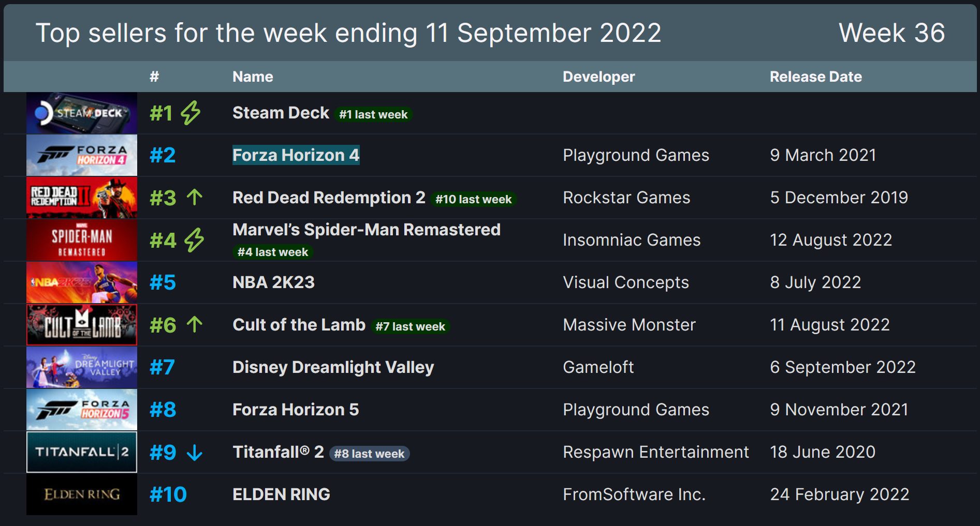Image resolution: width=980 pixels, height=526 pixels.
Task: Sort by the Developer column header
Action: tap(598, 76)
